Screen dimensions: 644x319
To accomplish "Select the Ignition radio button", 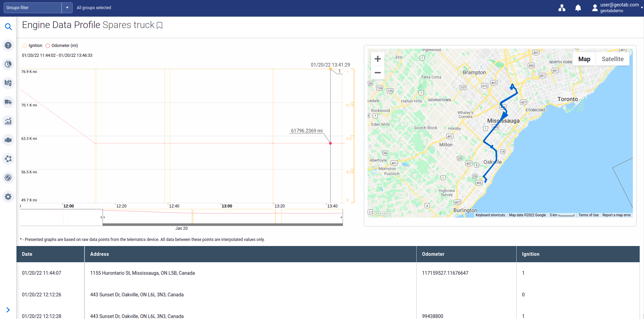I will pos(25,45).
